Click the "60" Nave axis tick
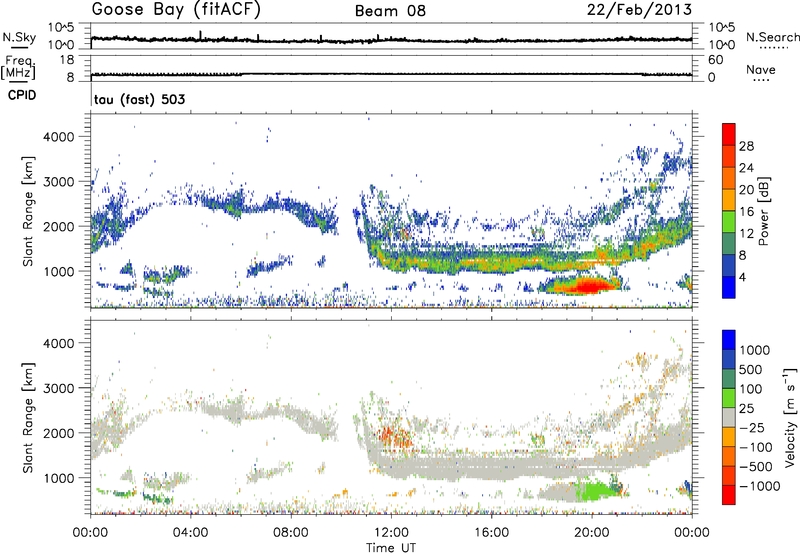The width and height of the screenshot is (800, 554). click(x=715, y=60)
